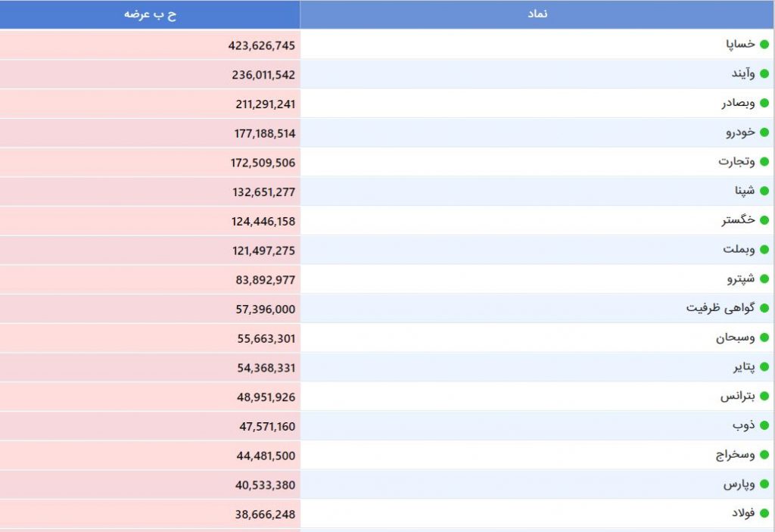
Task: Click the value 124,446,158
Action: tap(263, 222)
